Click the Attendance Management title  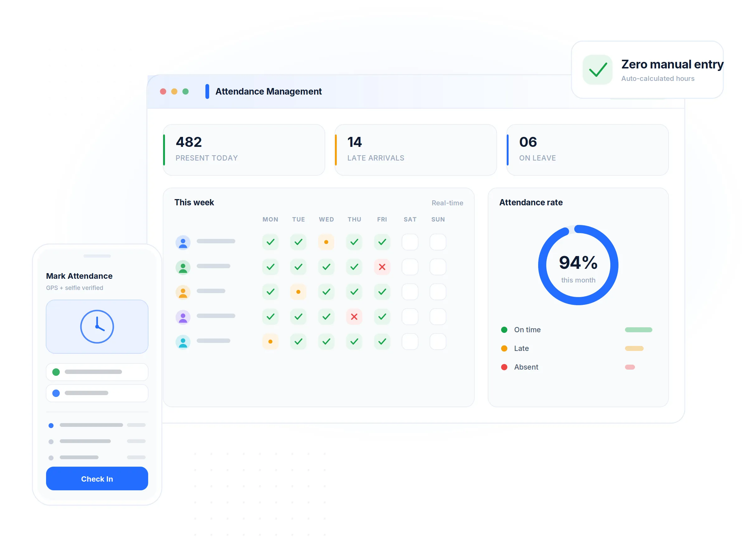269,91
